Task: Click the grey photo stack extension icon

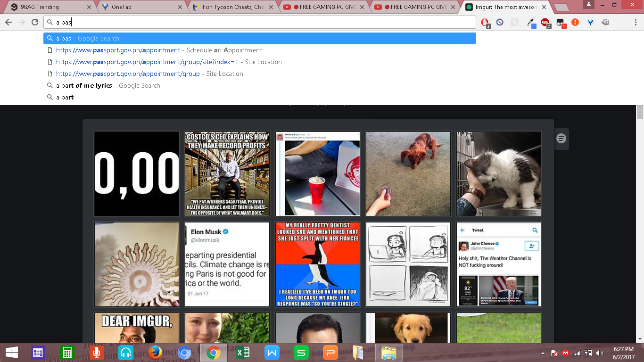Action: [x=606, y=22]
